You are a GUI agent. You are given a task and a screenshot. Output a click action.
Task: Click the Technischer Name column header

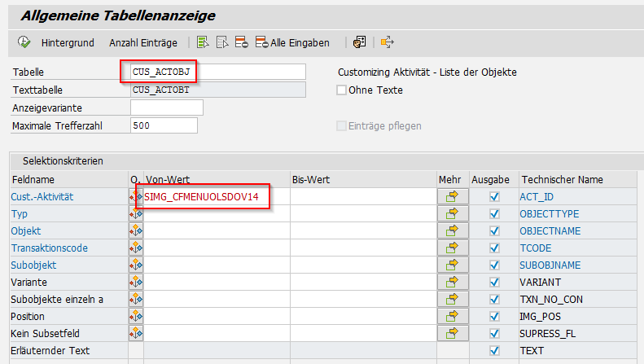click(563, 179)
